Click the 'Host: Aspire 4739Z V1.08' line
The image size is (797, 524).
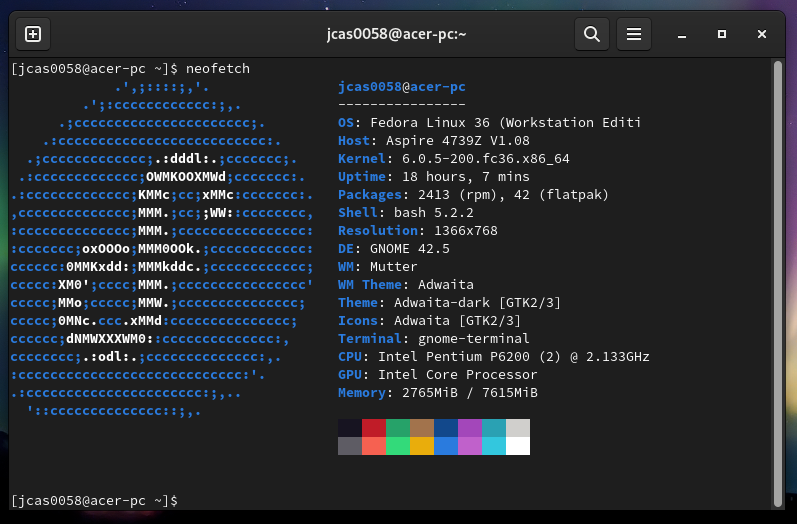[434, 141]
